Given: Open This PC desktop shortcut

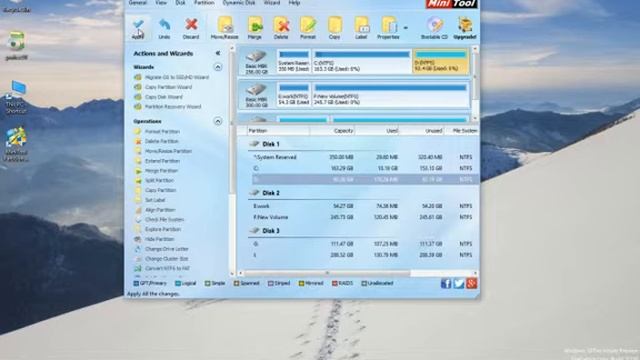Looking at the screenshot, I should pos(16,97).
